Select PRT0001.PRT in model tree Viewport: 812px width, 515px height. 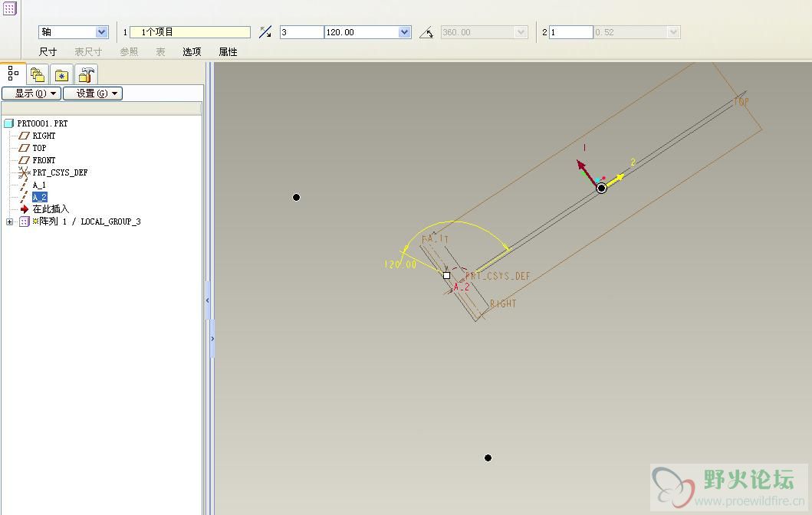(42, 123)
